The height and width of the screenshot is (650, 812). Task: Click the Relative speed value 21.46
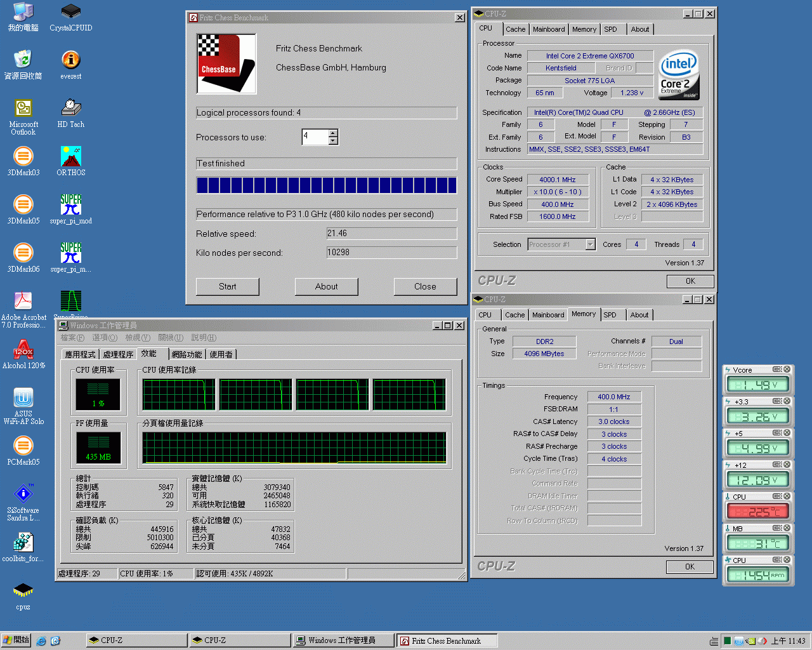point(391,234)
